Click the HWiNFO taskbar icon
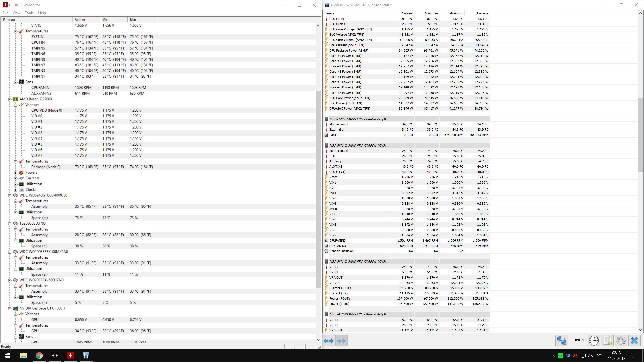The width and height of the screenshot is (644, 362). pyautogui.click(x=86, y=356)
